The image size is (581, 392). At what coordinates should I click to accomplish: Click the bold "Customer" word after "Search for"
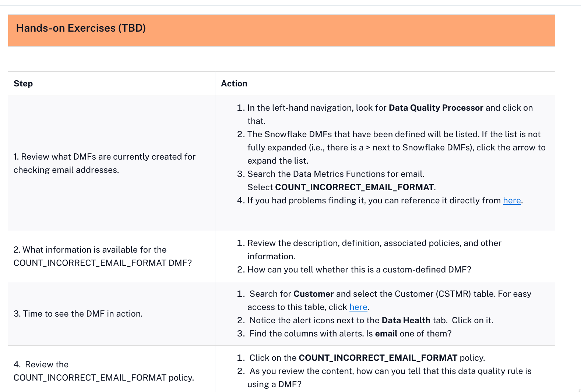pos(313,294)
